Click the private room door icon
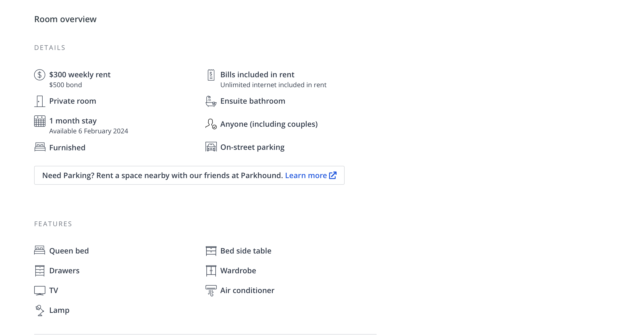The height and width of the screenshot is (335, 644). click(x=40, y=101)
